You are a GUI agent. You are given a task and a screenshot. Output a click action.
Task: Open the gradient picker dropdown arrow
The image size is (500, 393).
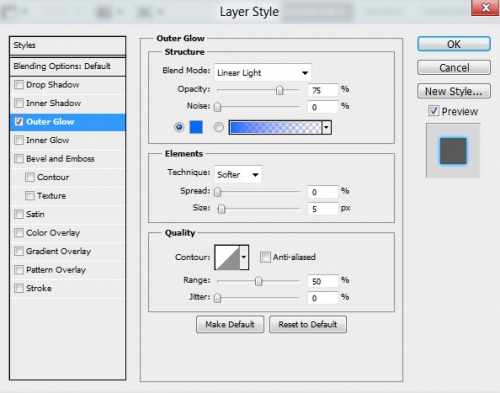click(x=326, y=127)
